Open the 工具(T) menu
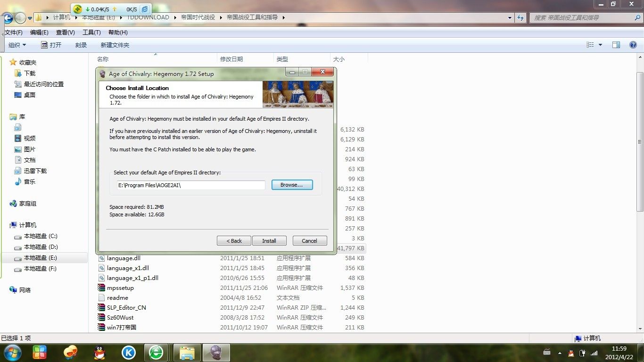Image resolution: width=644 pixels, height=362 pixels. click(91, 33)
